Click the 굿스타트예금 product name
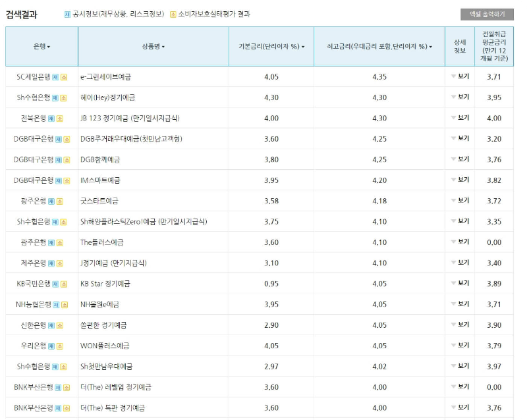Image resolution: width=527 pixels, height=420 pixels. tap(99, 201)
